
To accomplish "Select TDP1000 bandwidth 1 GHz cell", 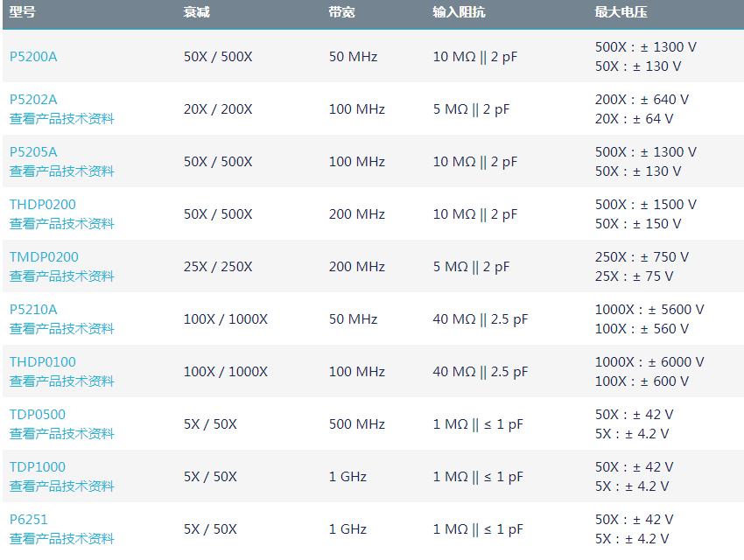I will [347, 477].
